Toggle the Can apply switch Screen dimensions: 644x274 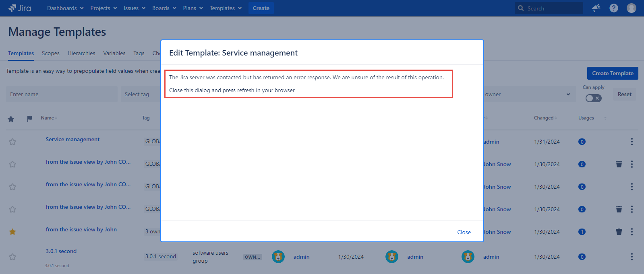593,98
